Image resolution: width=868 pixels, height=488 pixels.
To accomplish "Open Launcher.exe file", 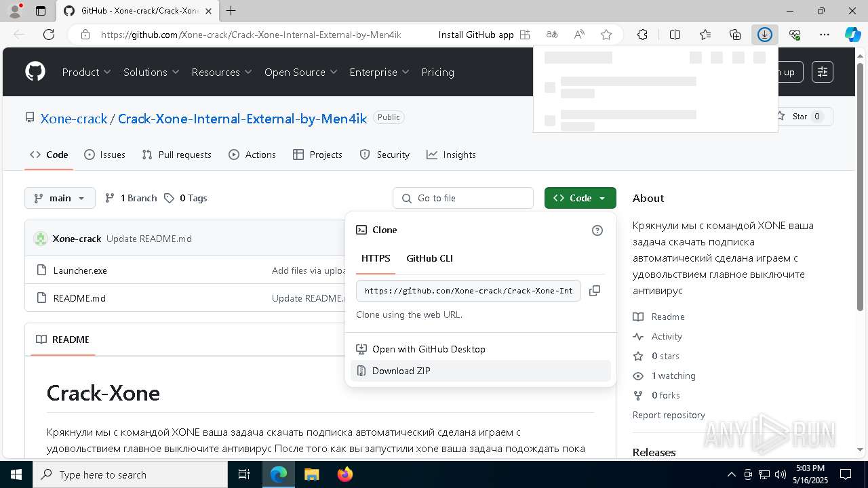I will [80, 270].
